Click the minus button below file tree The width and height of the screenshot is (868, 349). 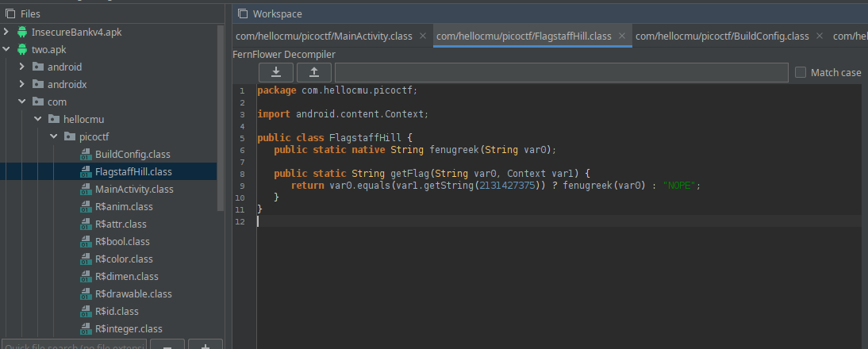click(167, 344)
